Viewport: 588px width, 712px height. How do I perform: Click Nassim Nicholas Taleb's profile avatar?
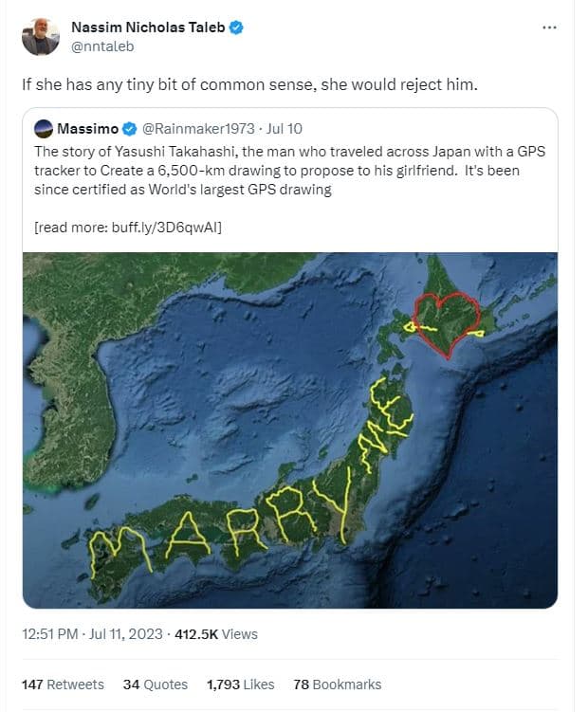41,36
